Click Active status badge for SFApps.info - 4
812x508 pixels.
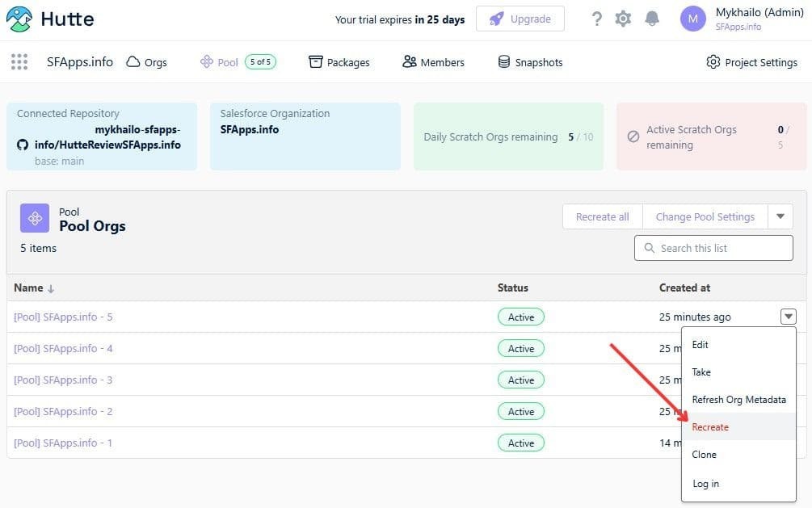(x=521, y=349)
